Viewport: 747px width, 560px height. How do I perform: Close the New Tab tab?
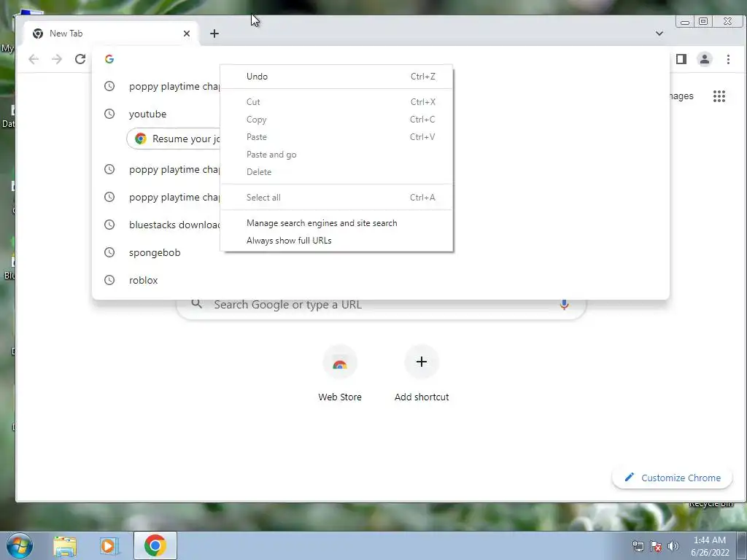coord(187,34)
